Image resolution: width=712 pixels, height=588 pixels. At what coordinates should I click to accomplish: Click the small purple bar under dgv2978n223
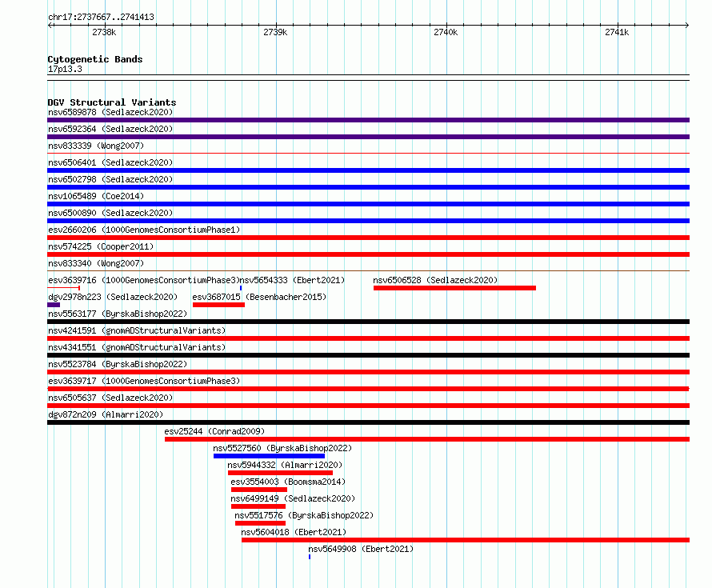(54, 305)
